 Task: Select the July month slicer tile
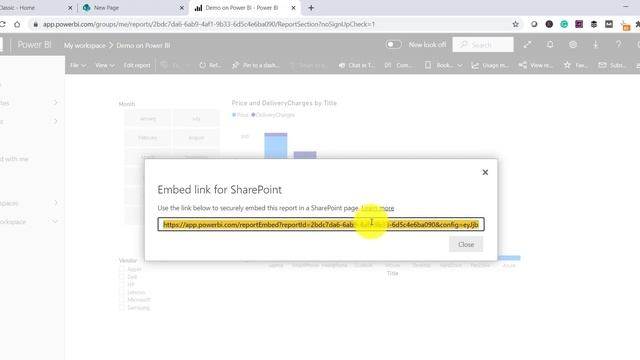[x=196, y=119]
